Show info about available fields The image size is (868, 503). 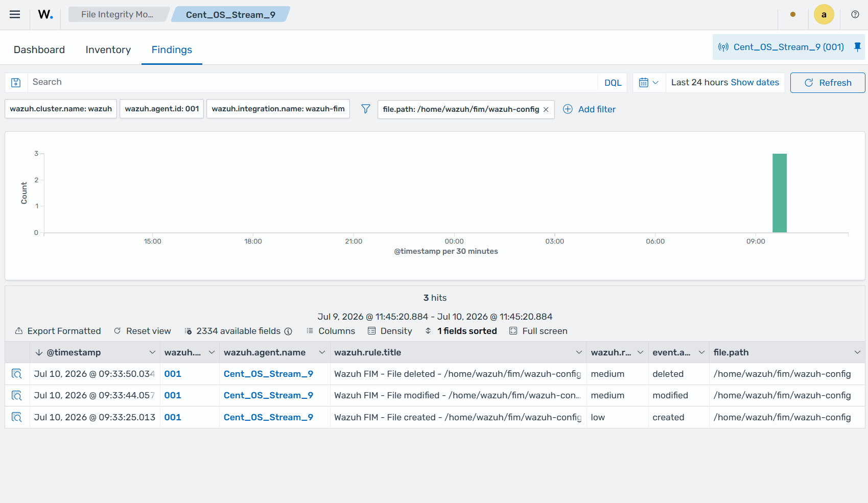pos(288,331)
